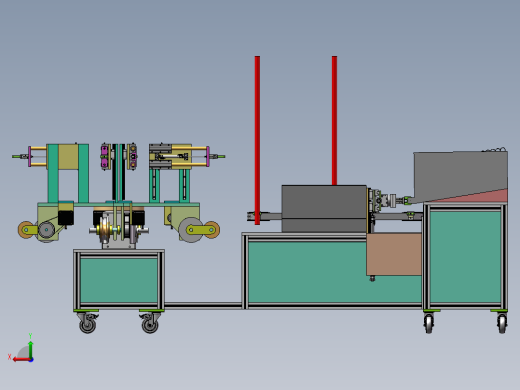This screenshot has width=520, height=390.
Task: Select the right red vertical rod
Action: point(334,120)
